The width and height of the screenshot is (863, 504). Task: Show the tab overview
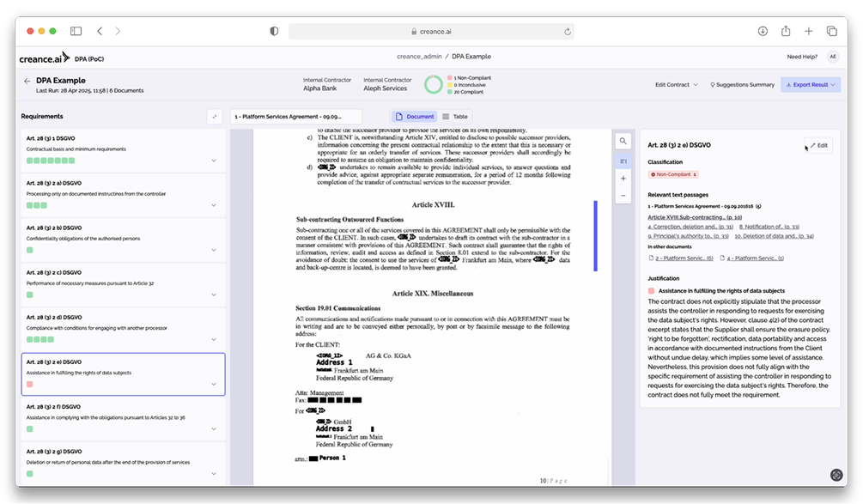click(831, 32)
